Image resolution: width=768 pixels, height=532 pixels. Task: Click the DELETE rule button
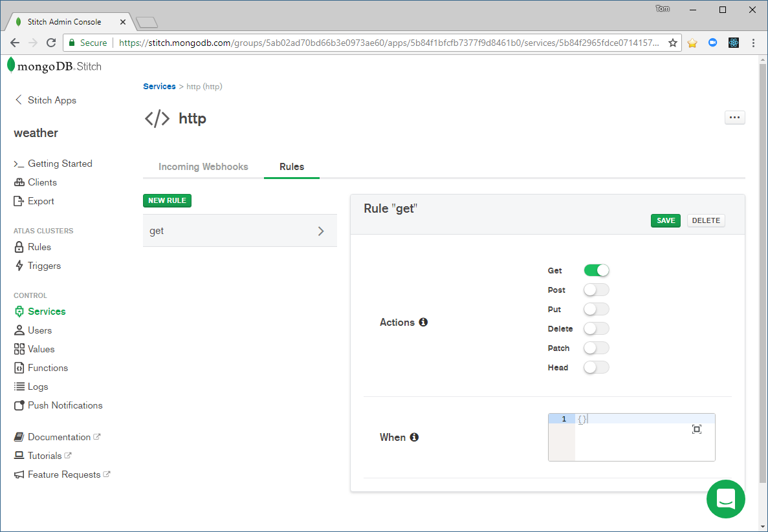[x=706, y=220]
